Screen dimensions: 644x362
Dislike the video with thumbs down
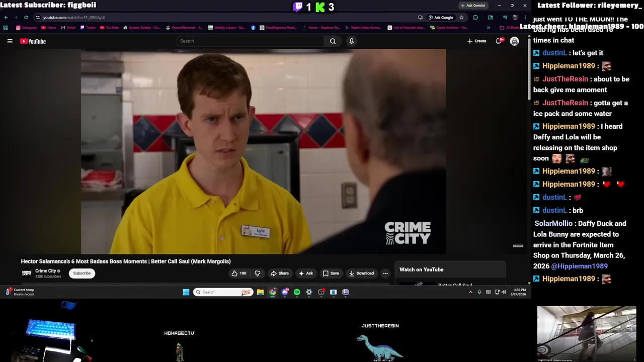pos(257,274)
